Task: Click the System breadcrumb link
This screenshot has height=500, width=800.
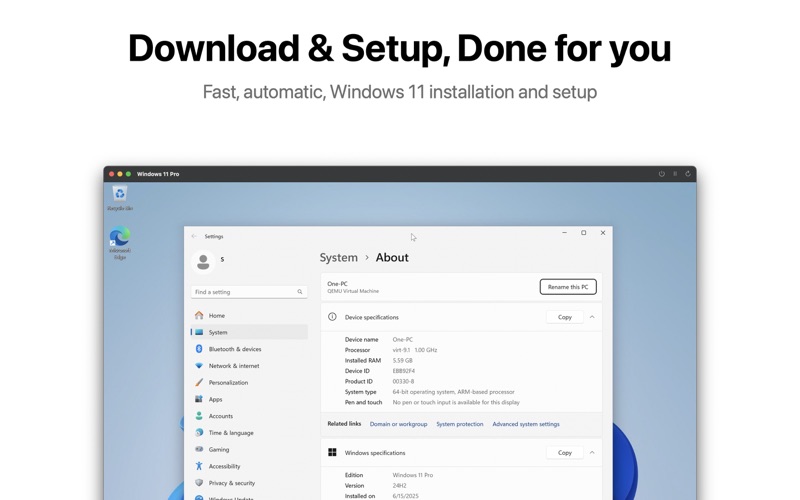Action: (x=338, y=258)
